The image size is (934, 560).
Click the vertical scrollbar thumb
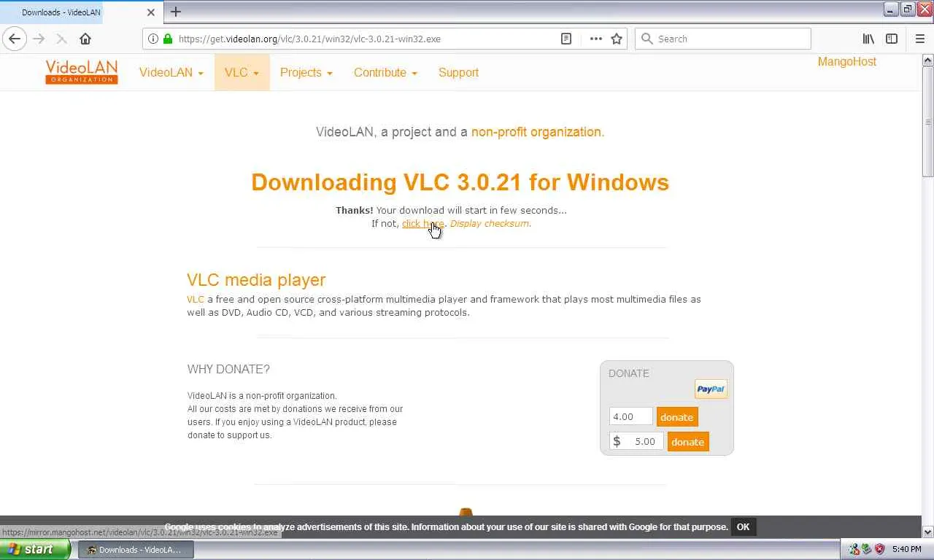pos(928,121)
